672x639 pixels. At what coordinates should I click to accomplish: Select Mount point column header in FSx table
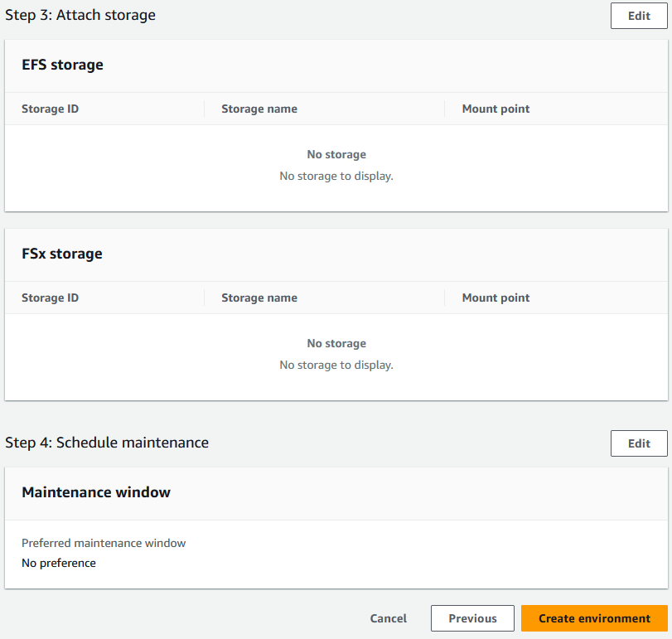click(x=496, y=298)
